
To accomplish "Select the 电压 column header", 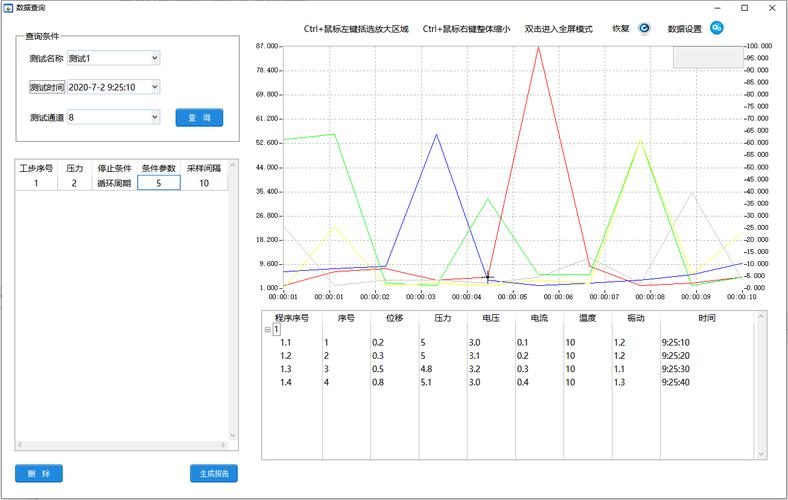I will (491, 318).
